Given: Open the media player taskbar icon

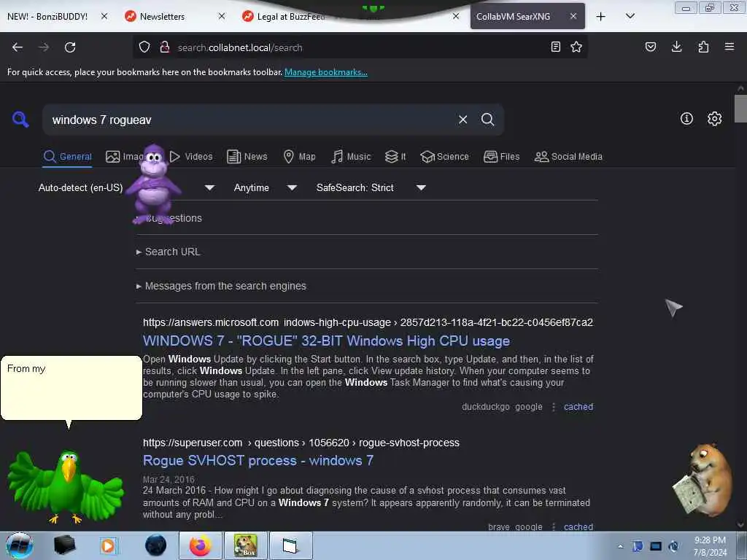Looking at the screenshot, I should click(x=108, y=545).
